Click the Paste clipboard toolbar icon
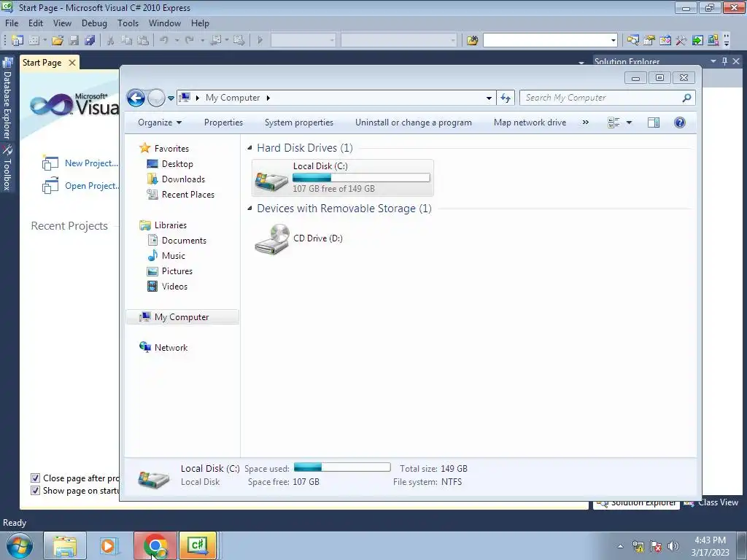The image size is (747, 560). tap(143, 41)
